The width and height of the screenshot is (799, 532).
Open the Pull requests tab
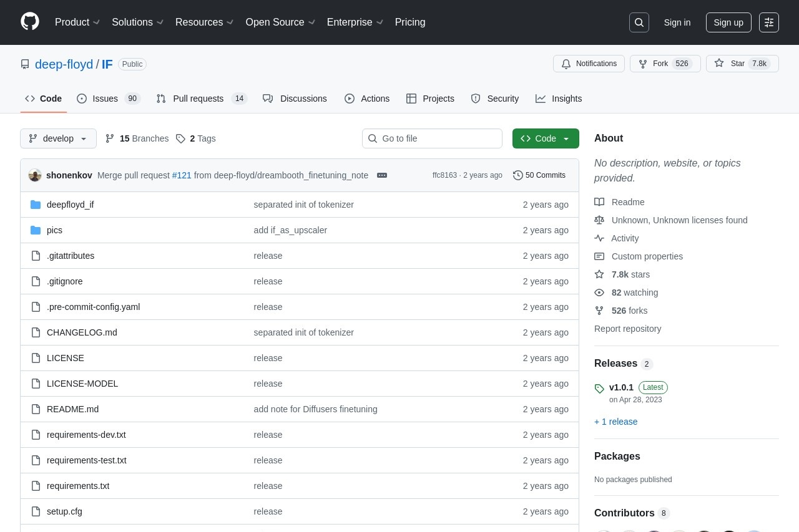pyautogui.click(x=202, y=99)
